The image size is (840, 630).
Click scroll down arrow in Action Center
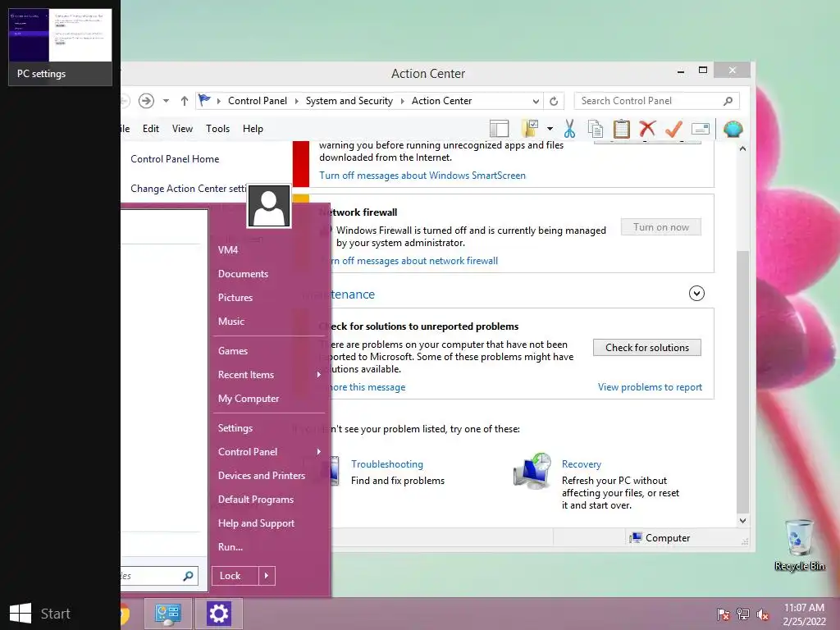pos(742,520)
